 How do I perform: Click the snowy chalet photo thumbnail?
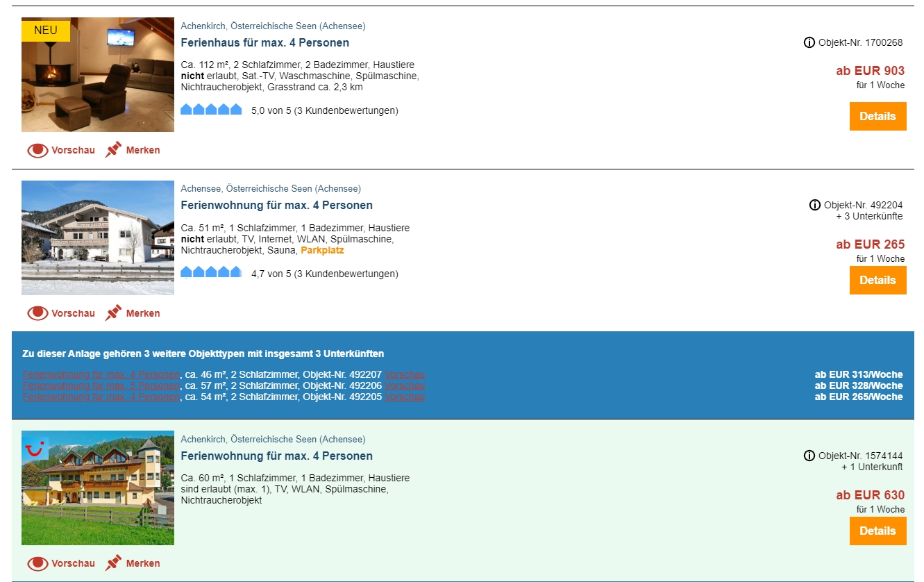click(x=98, y=238)
